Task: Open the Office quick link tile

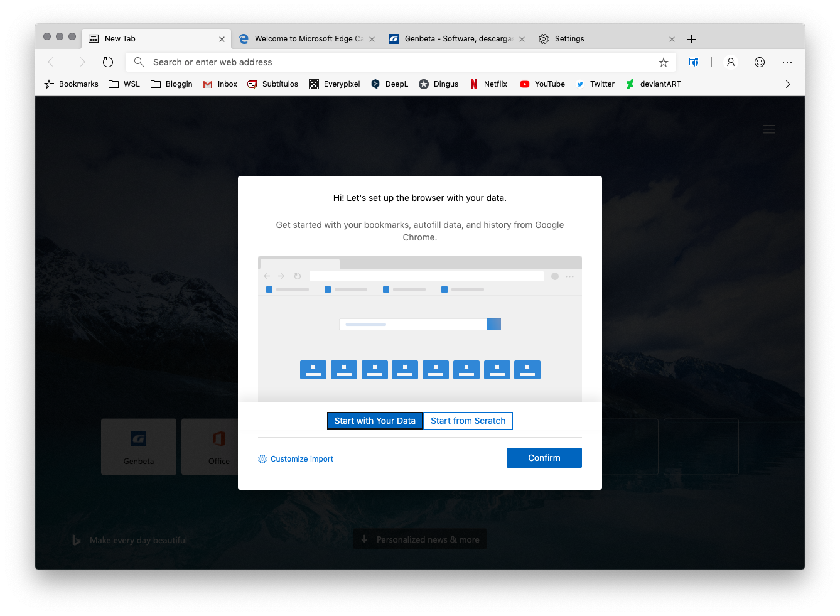Action: (x=210, y=446)
